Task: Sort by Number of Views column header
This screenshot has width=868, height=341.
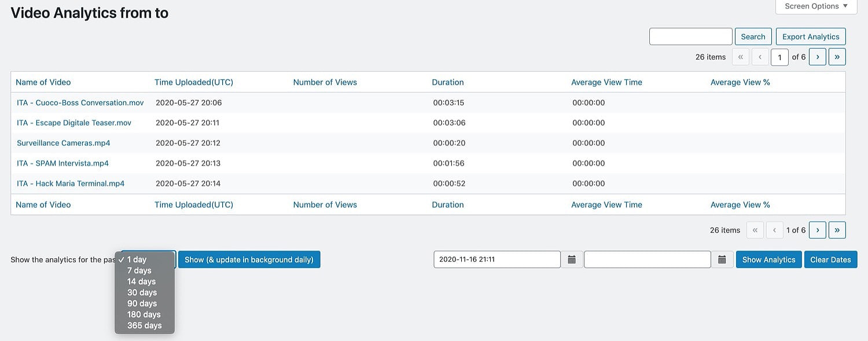Action: (x=325, y=82)
